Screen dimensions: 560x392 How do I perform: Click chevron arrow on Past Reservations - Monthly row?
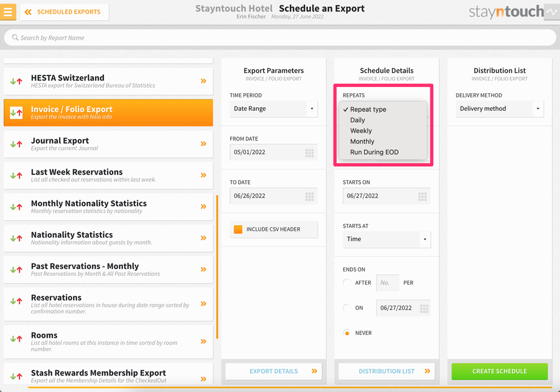click(x=203, y=270)
